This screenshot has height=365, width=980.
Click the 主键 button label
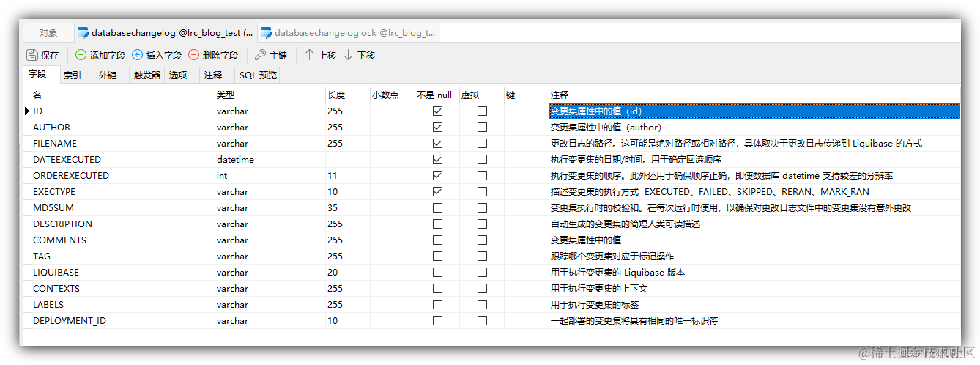click(278, 55)
